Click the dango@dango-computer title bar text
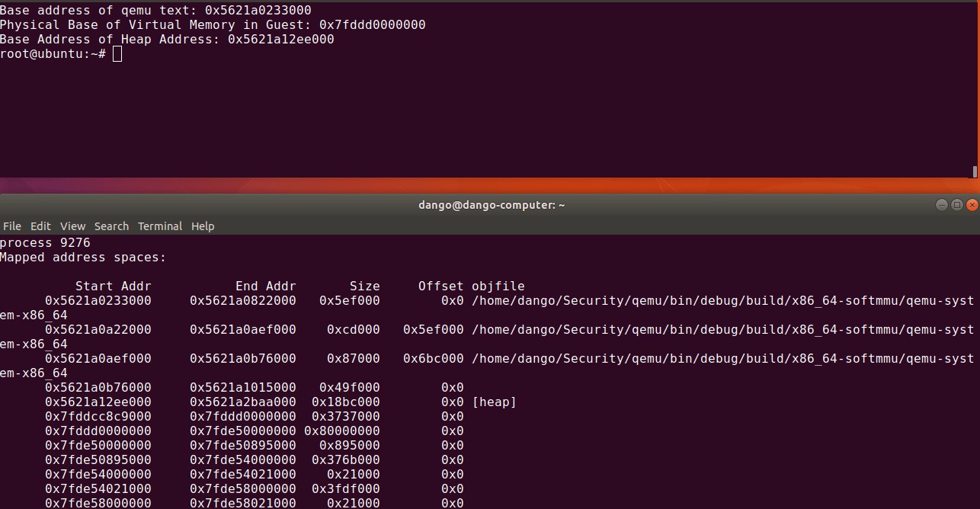The image size is (980, 509). click(x=492, y=205)
